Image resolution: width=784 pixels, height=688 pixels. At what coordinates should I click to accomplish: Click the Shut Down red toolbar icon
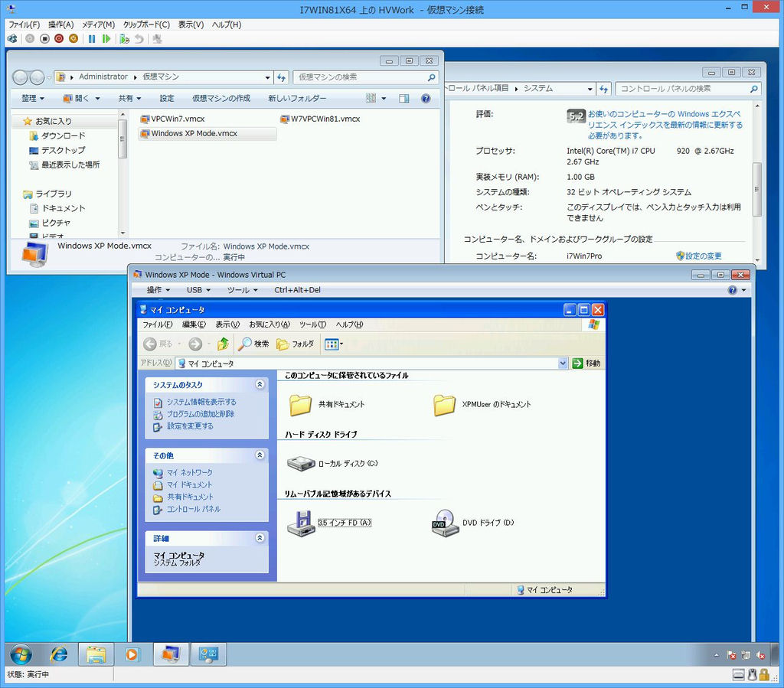pos(59,38)
